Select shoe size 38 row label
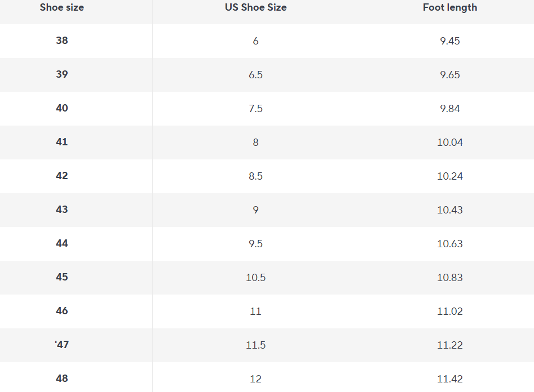This screenshot has width=534, height=392. click(x=62, y=41)
